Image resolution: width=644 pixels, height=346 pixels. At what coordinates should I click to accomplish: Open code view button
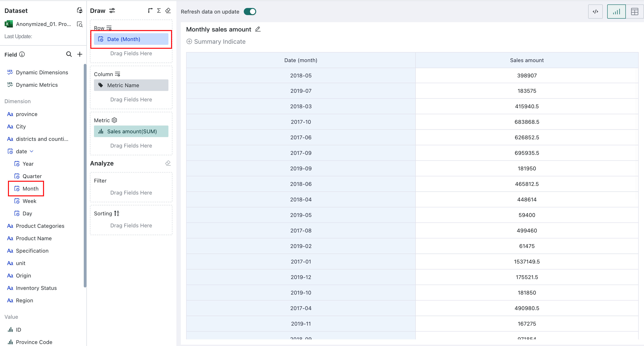tap(595, 12)
